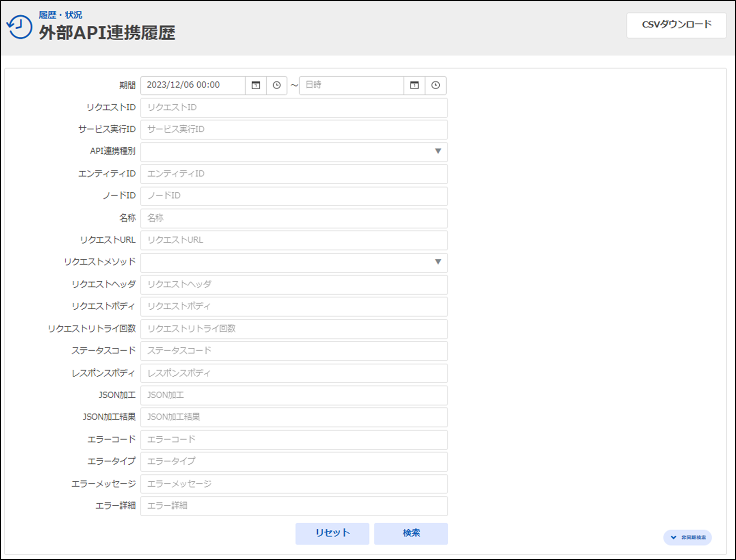Viewport: 736px width, 560px height.
Task: Click the 検索 button
Action: 411,533
